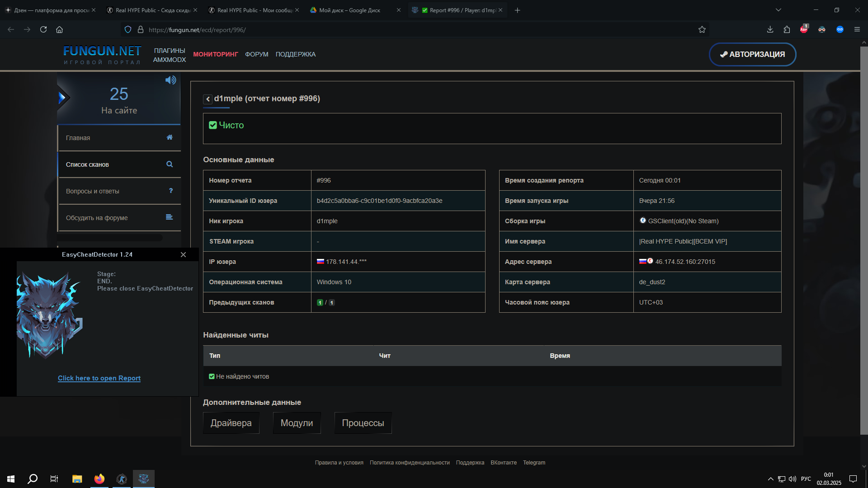Open File Explorer from taskbar

(x=77, y=479)
